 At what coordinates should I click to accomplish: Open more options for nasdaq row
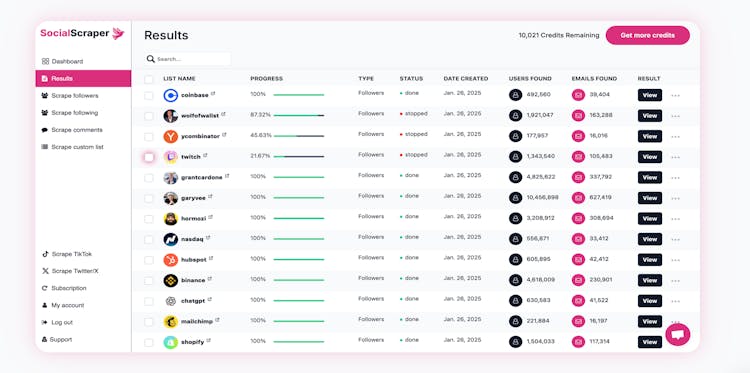click(675, 240)
